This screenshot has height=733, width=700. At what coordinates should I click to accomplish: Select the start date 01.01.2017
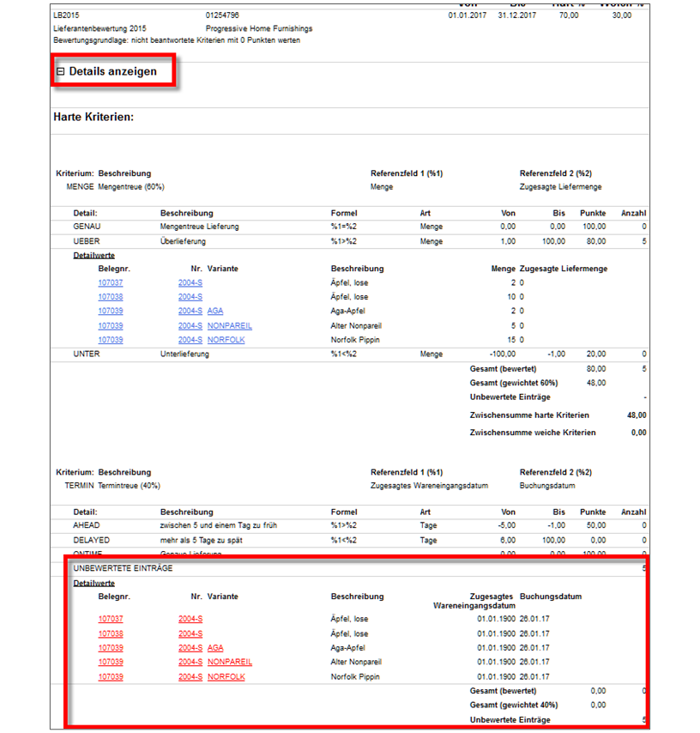[468, 15]
